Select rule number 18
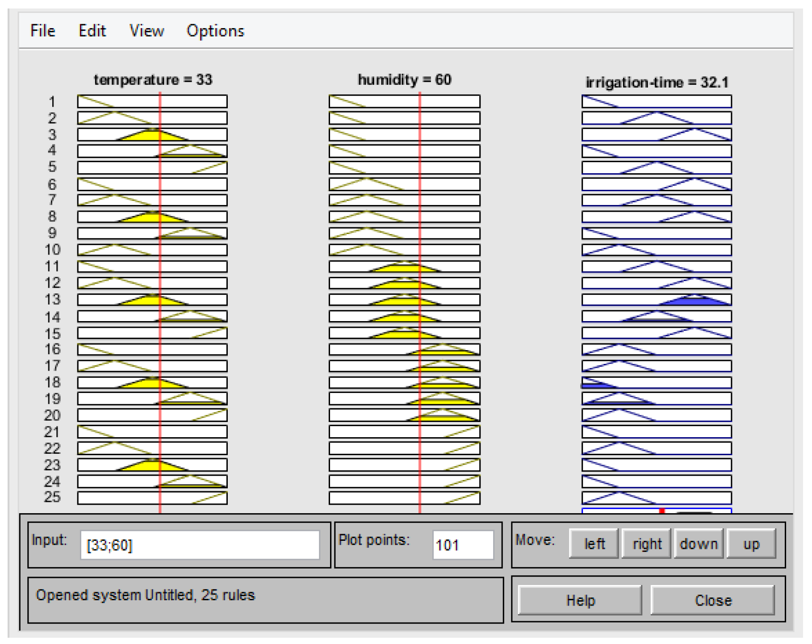The image size is (812, 644). point(52,382)
